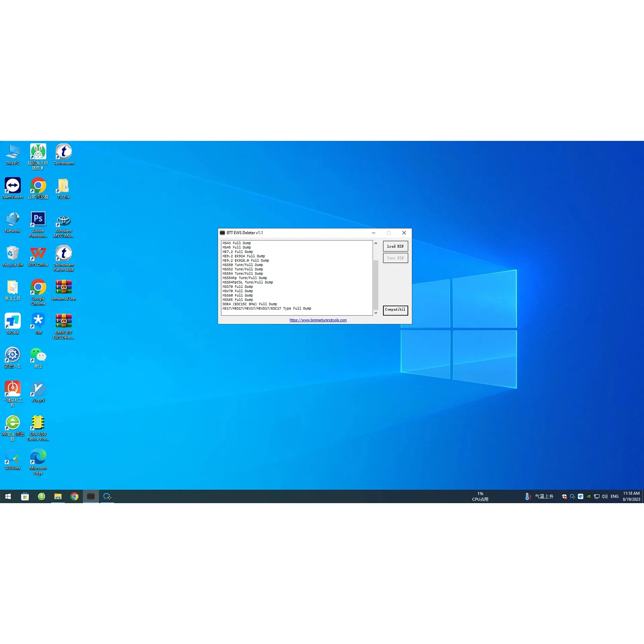Viewport: 644px width, 644px height.
Task: Select the rabbit data recovery desktop icon
Action: coord(38,157)
